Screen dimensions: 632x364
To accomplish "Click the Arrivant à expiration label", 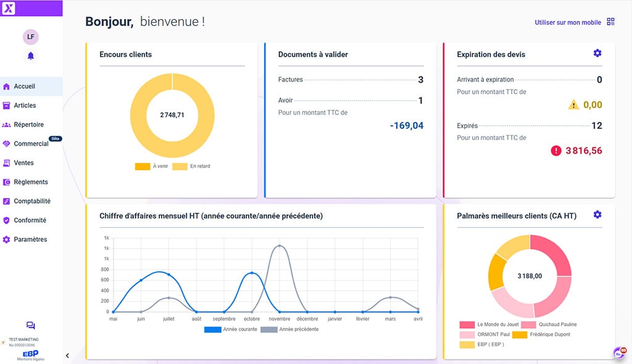I will (485, 80).
